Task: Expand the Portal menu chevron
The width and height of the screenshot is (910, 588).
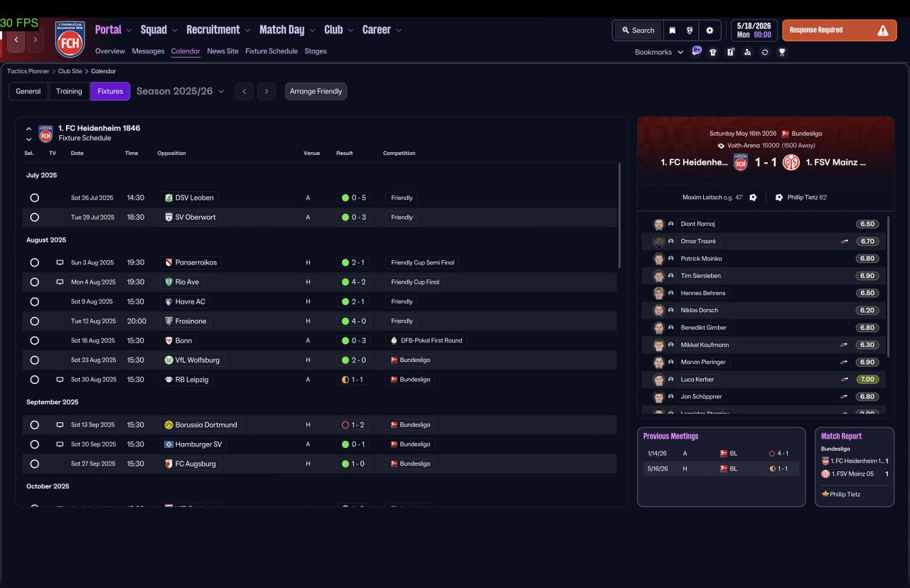Action: [x=129, y=31]
